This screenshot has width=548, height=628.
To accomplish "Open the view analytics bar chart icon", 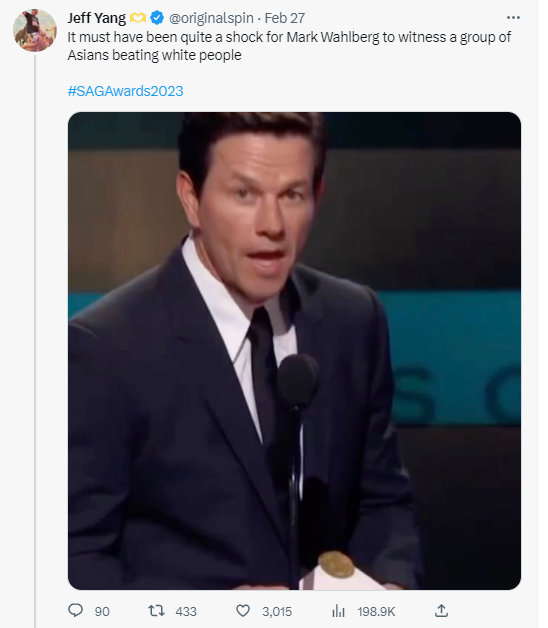I will pyautogui.click(x=338, y=611).
